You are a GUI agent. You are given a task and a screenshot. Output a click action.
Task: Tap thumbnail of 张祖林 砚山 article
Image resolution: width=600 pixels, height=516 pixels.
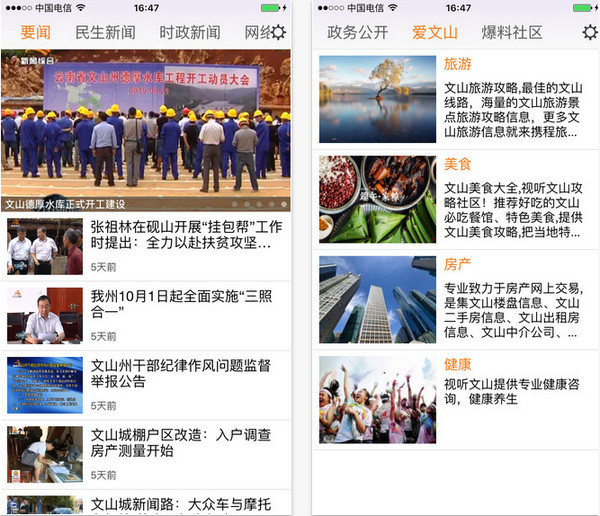pos(45,247)
